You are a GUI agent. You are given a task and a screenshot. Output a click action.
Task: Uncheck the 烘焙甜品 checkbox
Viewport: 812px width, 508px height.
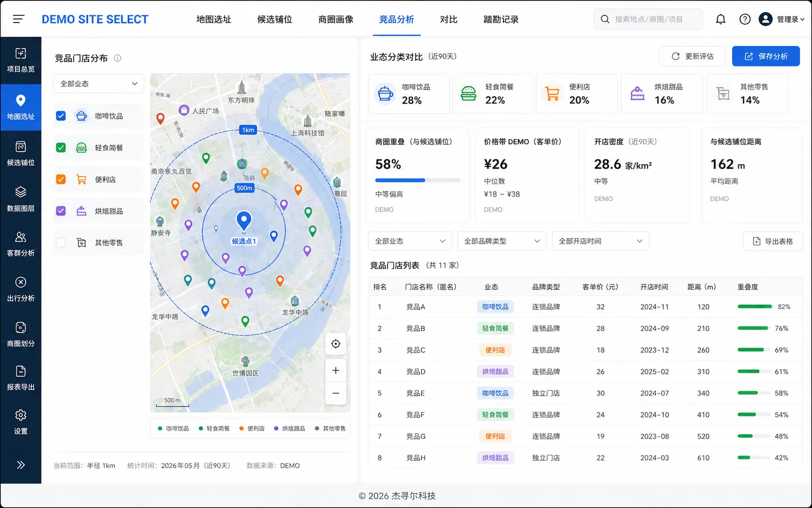pyautogui.click(x=61, y=211)
